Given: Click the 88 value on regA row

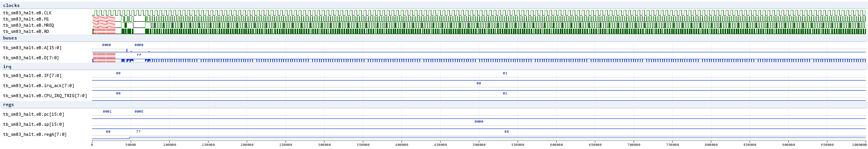Looking at the screenshot, I should click(x=507, y=132).
